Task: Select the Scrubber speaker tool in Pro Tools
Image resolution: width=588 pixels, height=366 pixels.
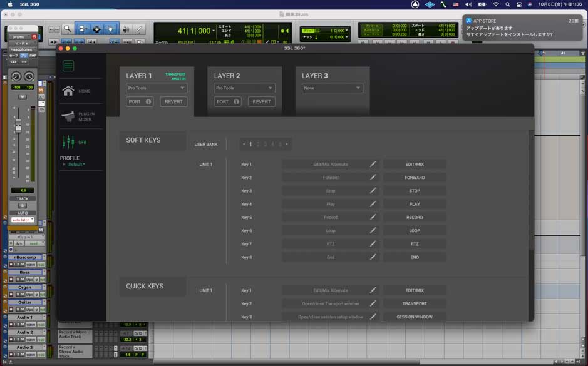Action: point(126,29)
